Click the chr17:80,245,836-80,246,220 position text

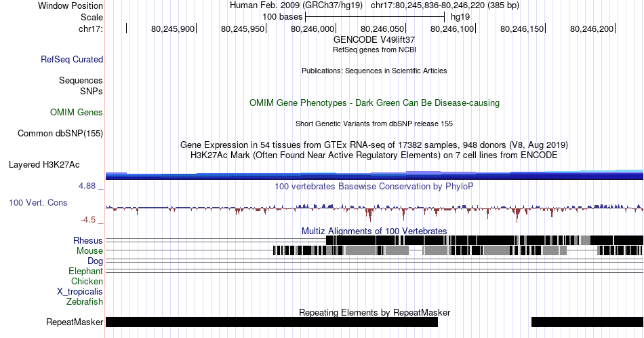point(445,5)
